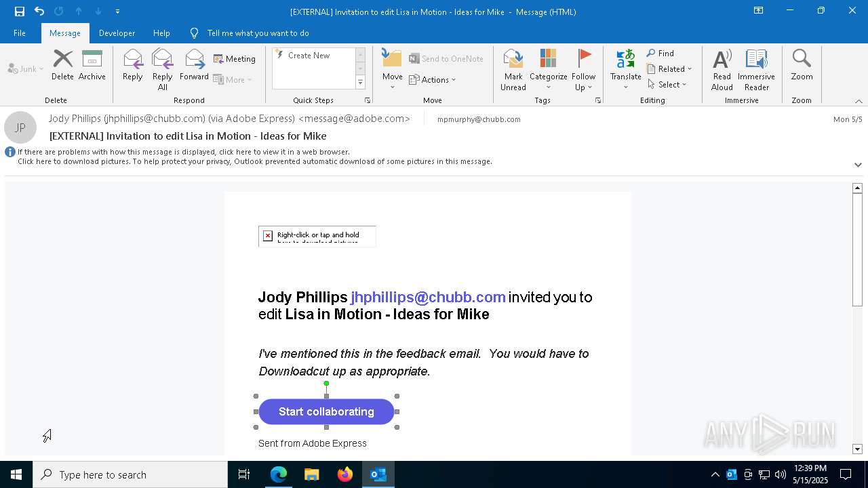868x488 pixels.
Task: Reply with Meeting
Action: coord(235,59)
